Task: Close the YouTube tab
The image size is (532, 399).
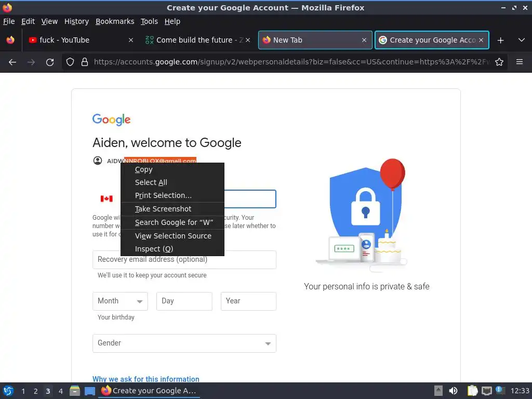Action: (x=131, y=40)
